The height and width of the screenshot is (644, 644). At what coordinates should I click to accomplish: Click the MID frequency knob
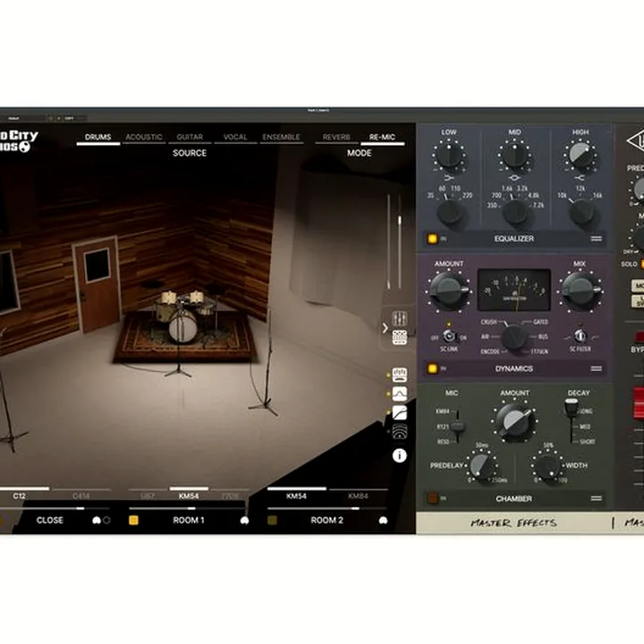[515, 212]
